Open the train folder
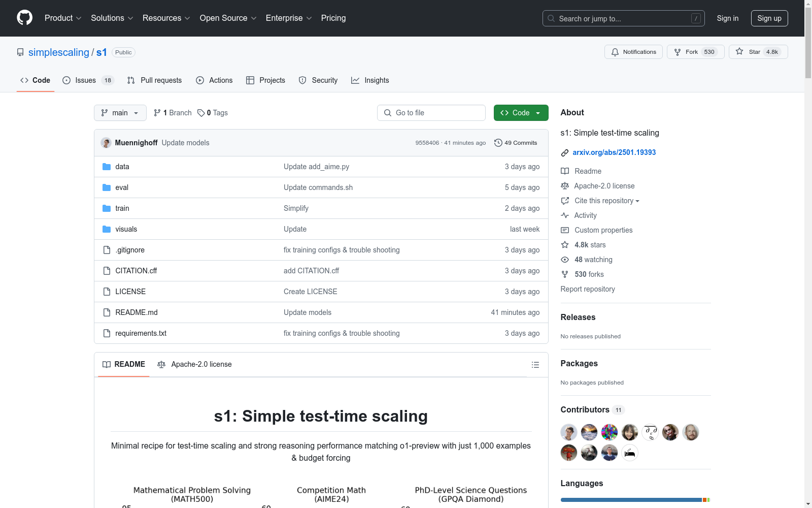Viewport: 812px width, 508px height. (122, 208)
